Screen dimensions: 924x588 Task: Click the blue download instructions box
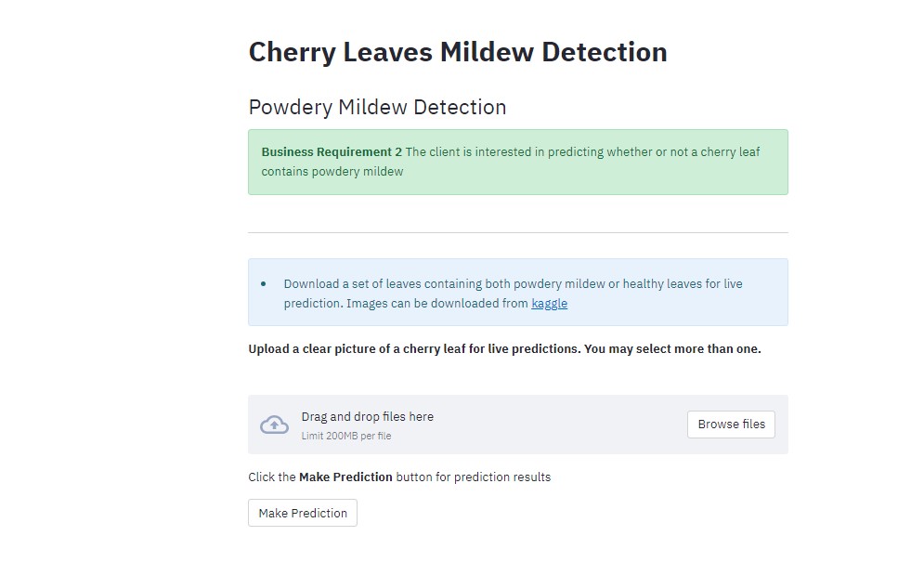coord(517,291)
